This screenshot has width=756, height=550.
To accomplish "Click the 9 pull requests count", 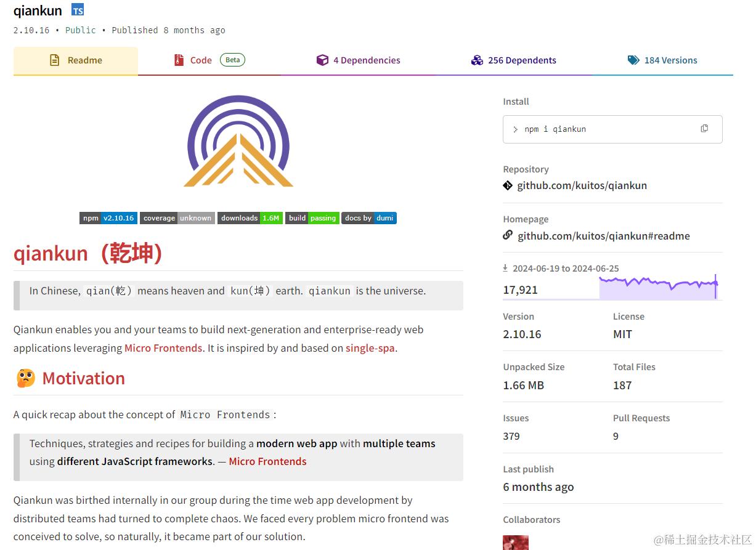I will coord(616,436).
